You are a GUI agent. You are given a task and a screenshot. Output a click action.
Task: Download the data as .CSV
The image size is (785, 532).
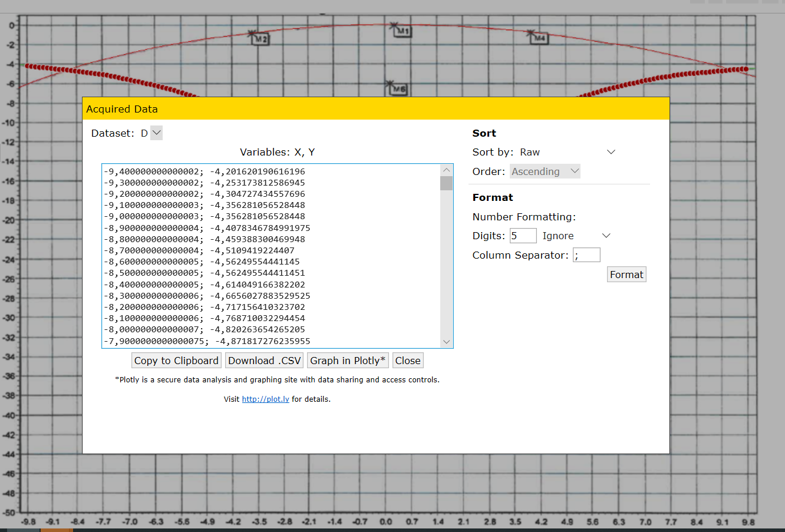[264, 360]
